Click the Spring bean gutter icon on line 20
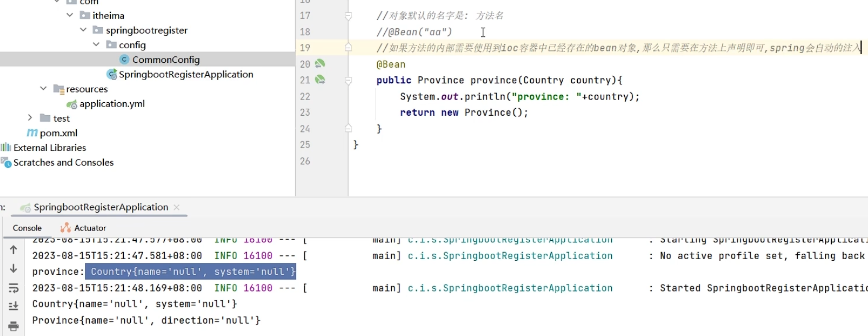868x336 pixels. click(x=320, y=64)
